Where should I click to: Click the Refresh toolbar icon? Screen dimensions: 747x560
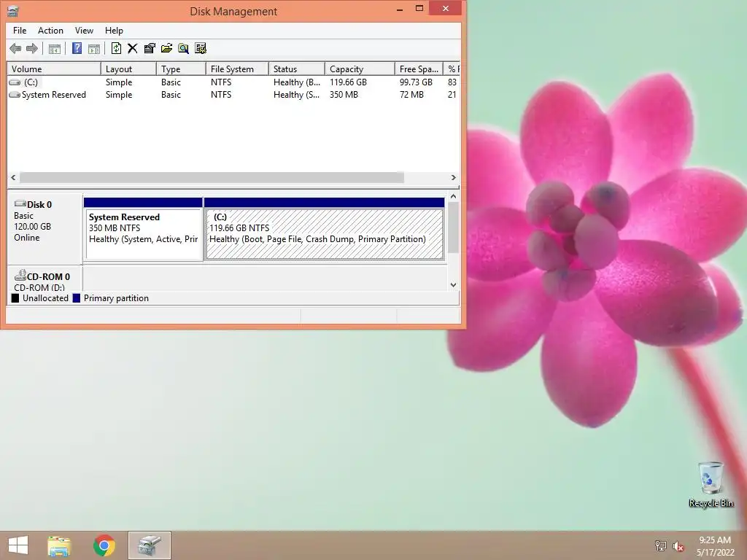[116, 48]
